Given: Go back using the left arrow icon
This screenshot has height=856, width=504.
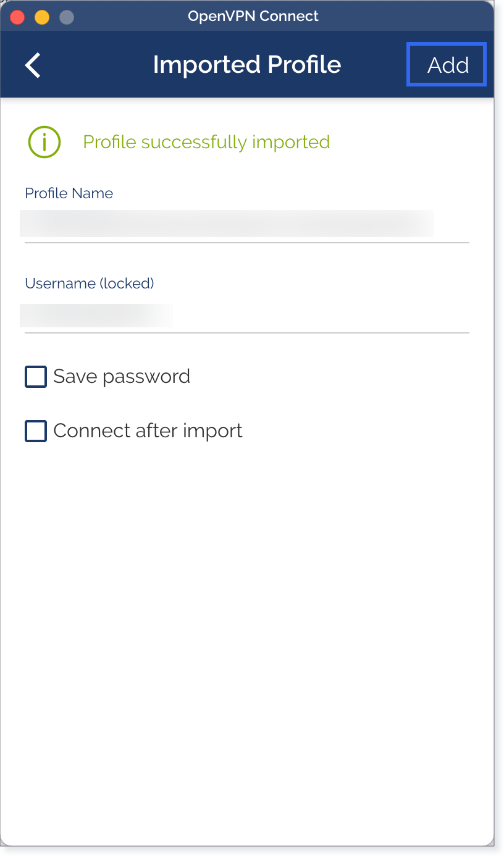Looking at the screenshot, I should [33, 65].
